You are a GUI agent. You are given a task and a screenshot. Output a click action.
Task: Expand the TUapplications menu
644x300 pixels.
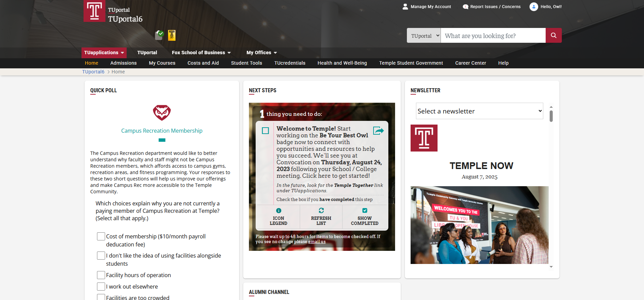tap(104, 53)
